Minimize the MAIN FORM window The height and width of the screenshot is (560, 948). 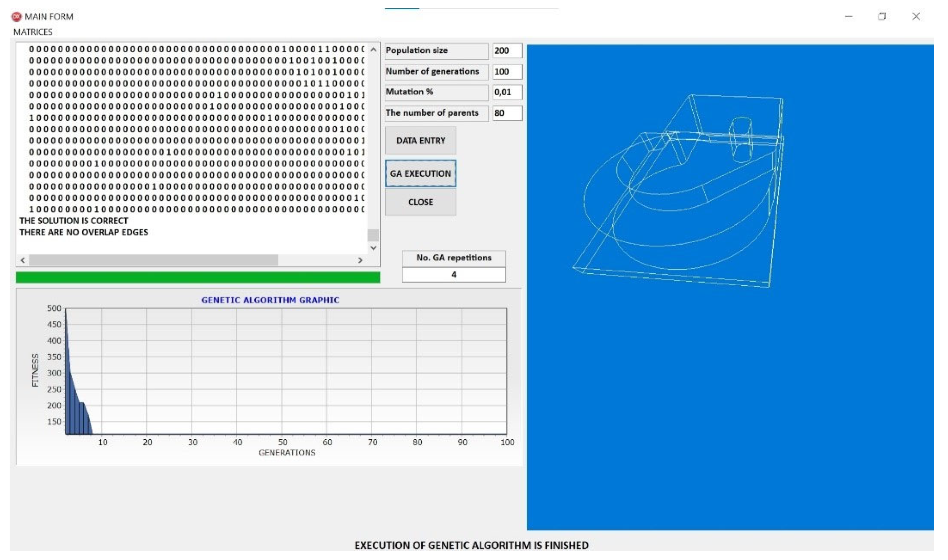click(x=849, y=16)
